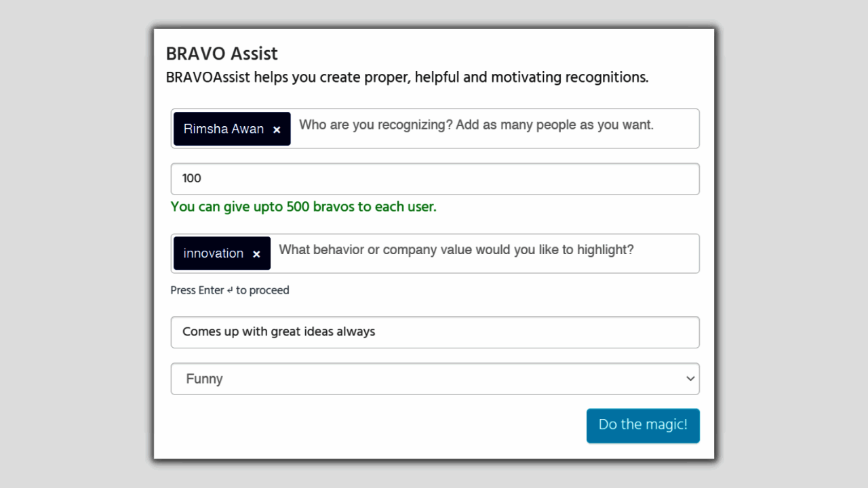Select the bravos amount field showing 100

pyautogui.click(x=435, y=178)
